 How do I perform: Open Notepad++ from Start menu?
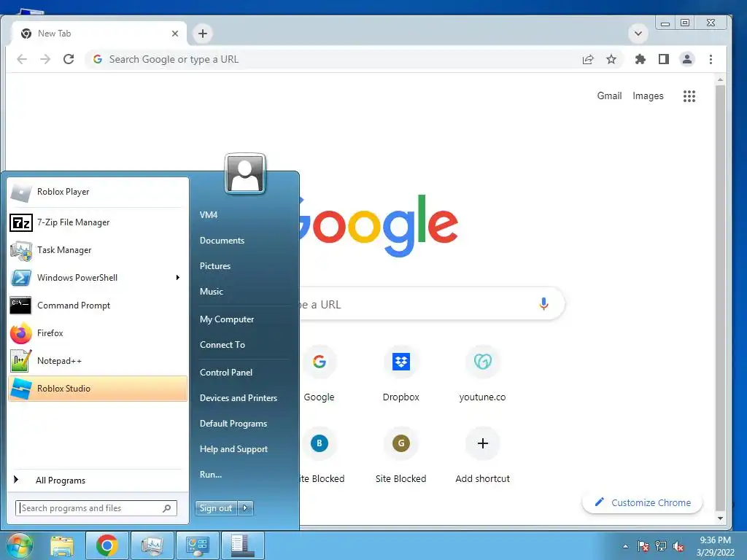[98, 360]
